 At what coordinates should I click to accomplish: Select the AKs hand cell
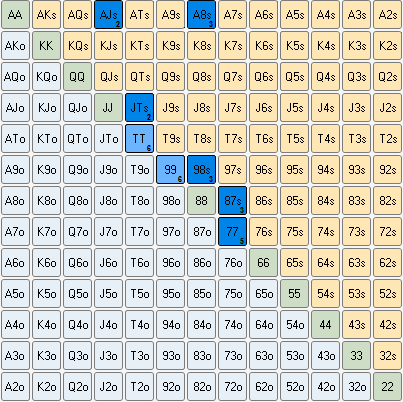(46, 15)
